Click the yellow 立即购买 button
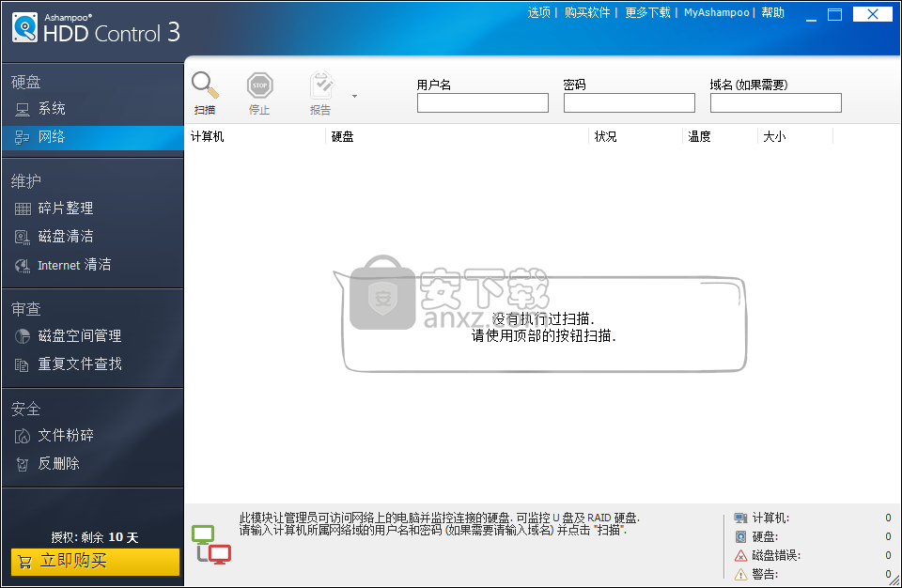Image resolution: width=902 pixels, height=588 pixels. coord(95,562)
